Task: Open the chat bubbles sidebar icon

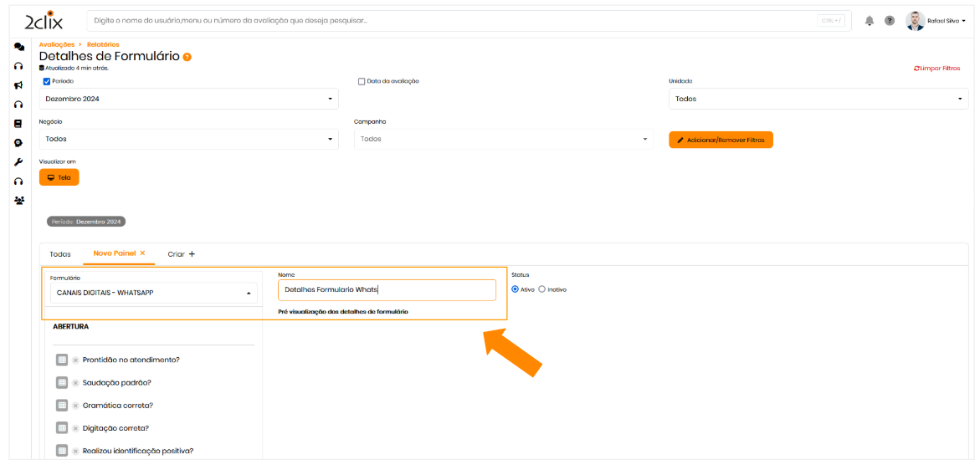Action: (18, 47)
